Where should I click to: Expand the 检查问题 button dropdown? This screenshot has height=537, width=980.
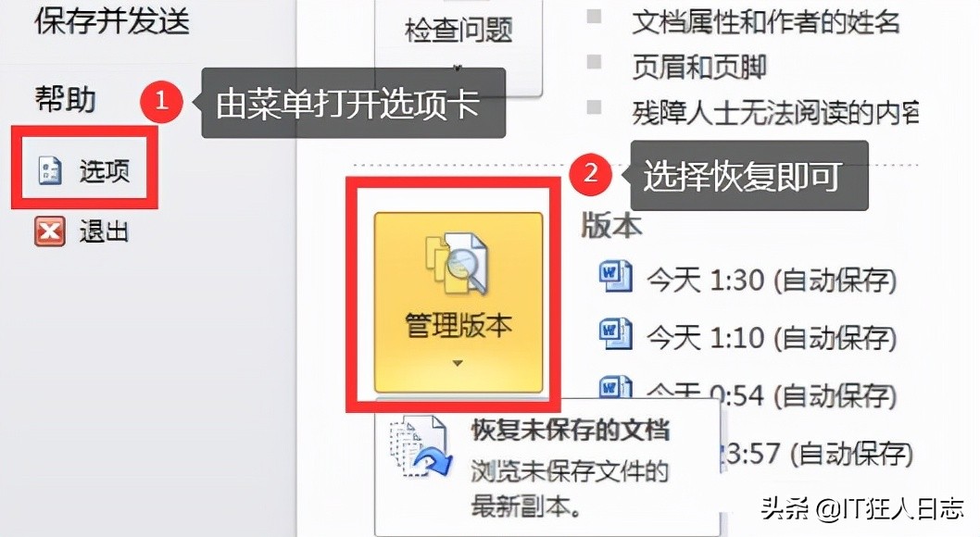point(459,66)
